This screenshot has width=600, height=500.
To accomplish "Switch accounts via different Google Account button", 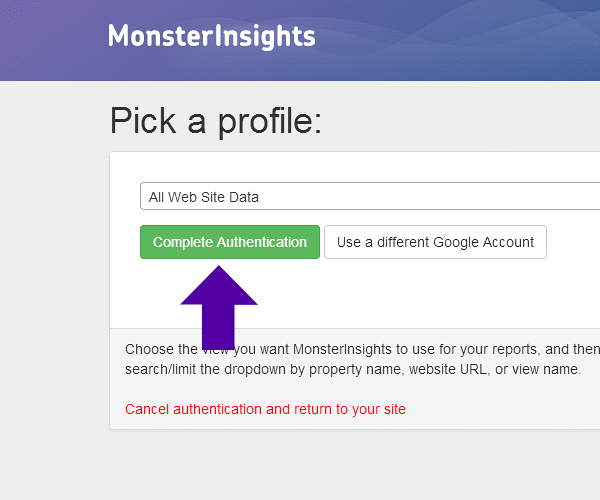I will point(435,242).
